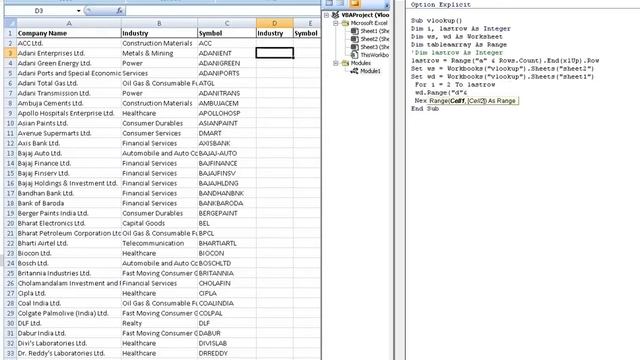
Task: Click the ThisWorkbook icon in the project tree
Action: pos(355,55)
